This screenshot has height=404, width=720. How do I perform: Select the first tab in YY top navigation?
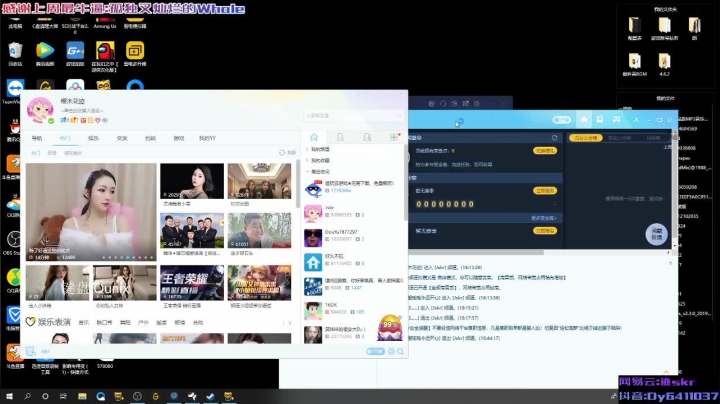(37, 138)
